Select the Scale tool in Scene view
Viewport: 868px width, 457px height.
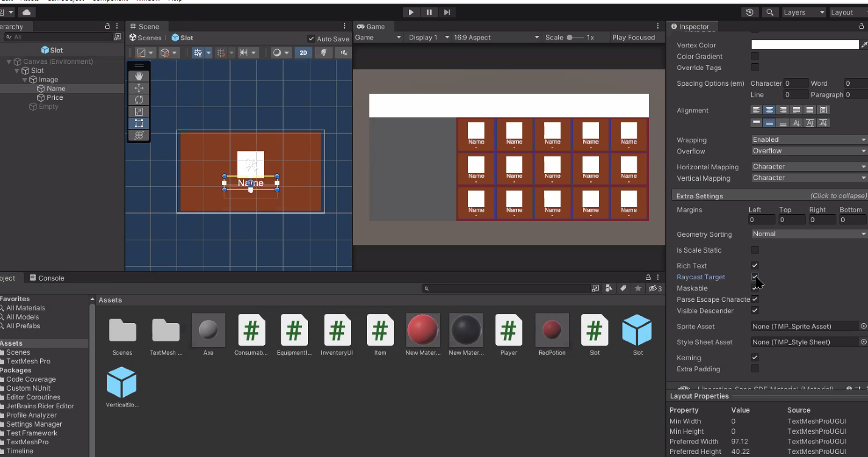click(139, 111)
